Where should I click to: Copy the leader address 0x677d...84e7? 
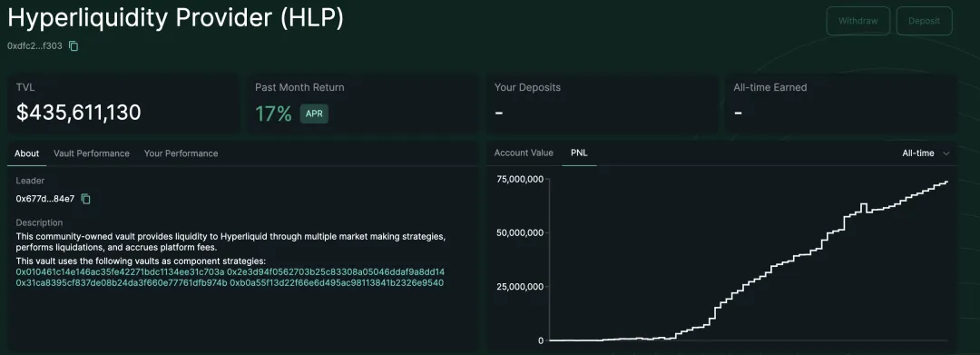86,199
